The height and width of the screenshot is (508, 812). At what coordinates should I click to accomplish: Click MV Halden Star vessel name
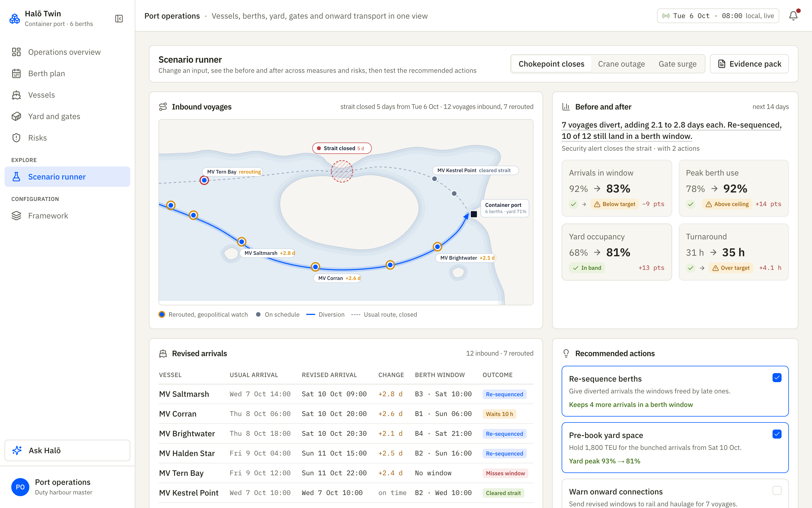pos(187,453)
